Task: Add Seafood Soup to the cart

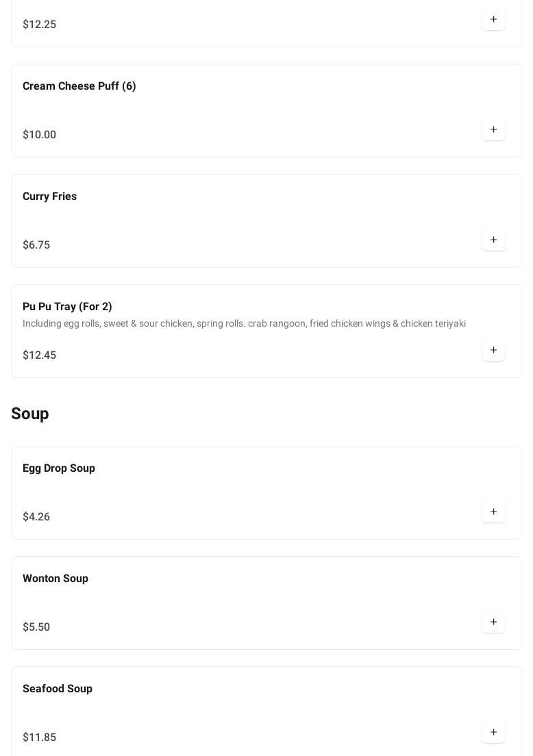Action: coord(493,733)
